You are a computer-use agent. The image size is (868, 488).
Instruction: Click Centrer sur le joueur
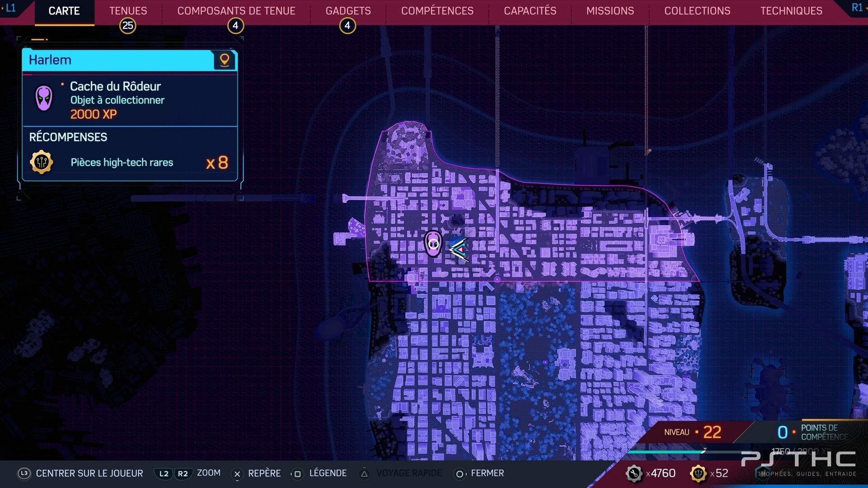pos(90,473)
